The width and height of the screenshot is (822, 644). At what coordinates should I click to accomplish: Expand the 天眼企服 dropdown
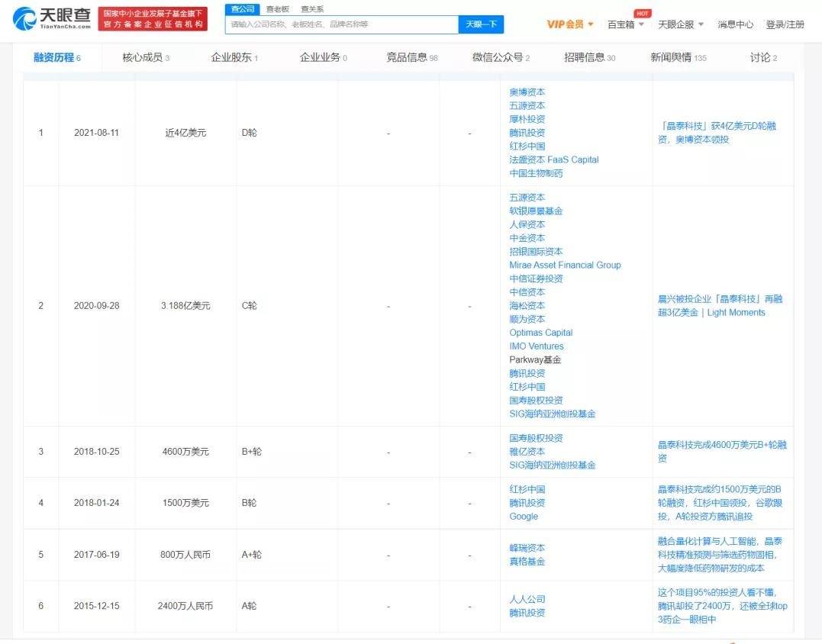(x=681, y=24)
